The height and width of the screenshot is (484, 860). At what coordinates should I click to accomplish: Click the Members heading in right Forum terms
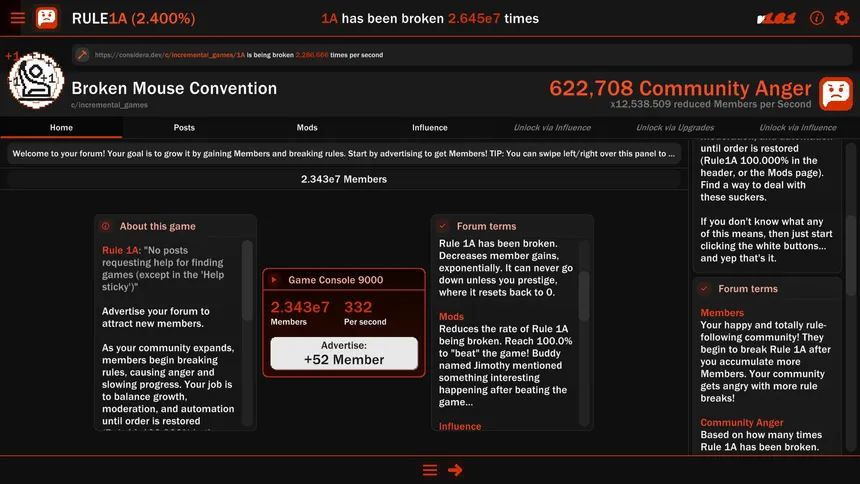(722, 313)
